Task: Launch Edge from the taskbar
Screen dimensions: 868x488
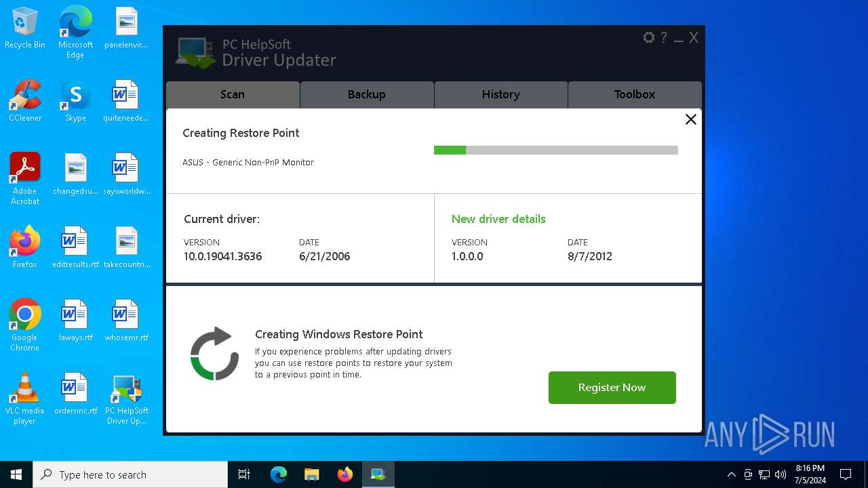Action: pos(279,474)
